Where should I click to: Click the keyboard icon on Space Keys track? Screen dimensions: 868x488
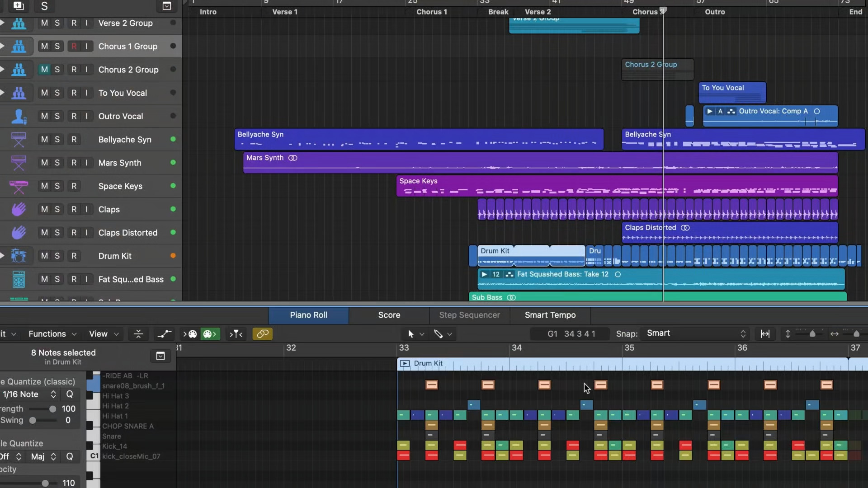(19, 187)
